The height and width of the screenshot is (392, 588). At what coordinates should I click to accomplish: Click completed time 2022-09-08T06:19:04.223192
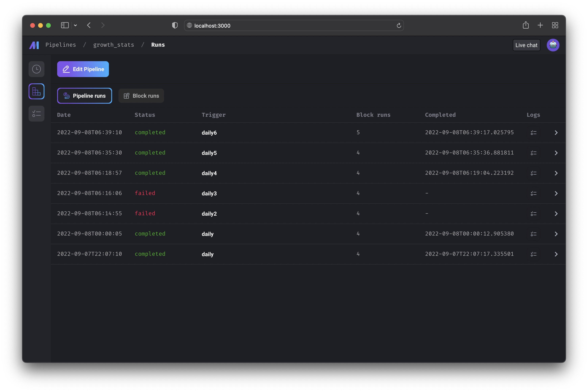469,173
